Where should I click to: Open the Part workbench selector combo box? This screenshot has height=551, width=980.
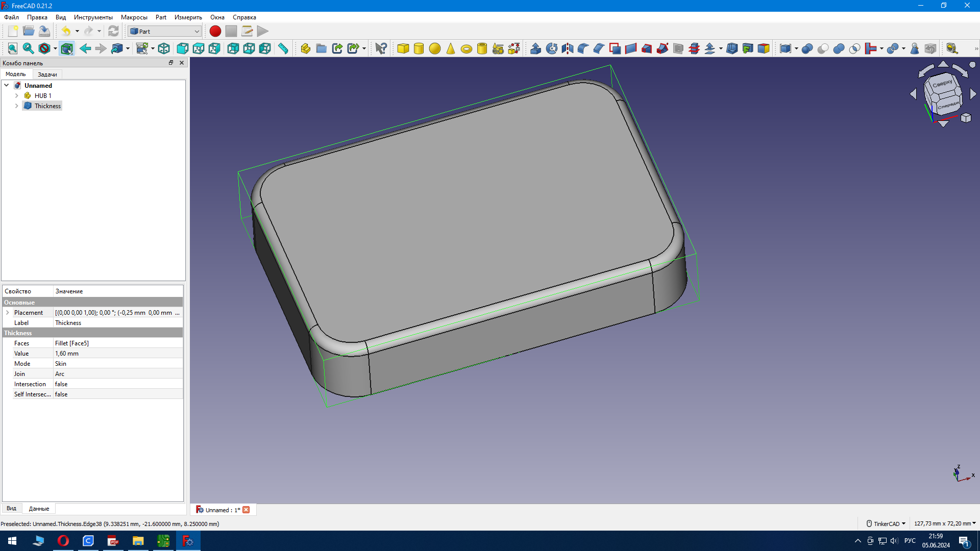point(164,31)
